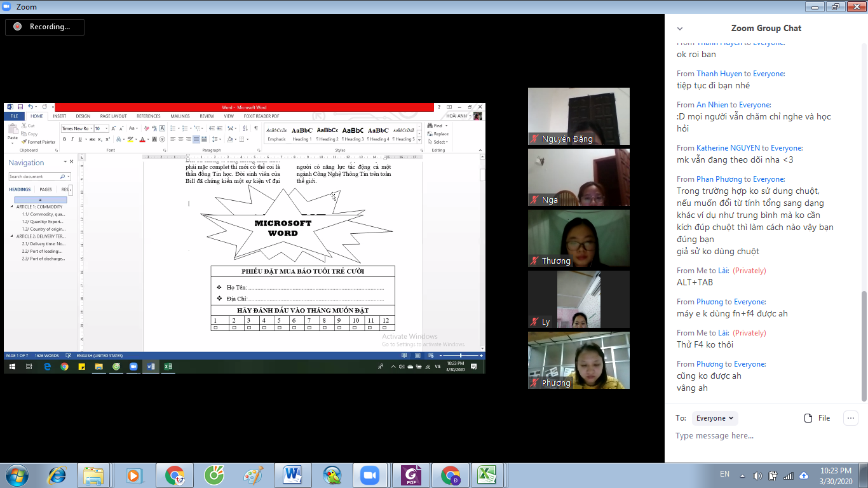Toggle Italic formatting in the Font group
Viewport: 868px width, 488px height.
click(x=71, y=139)
